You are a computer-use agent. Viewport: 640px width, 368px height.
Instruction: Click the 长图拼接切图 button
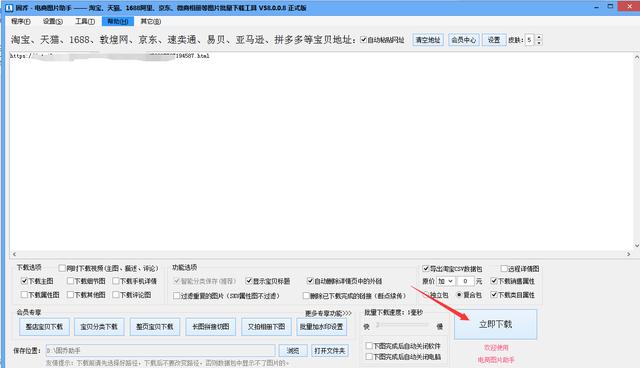tap(211, 327)
